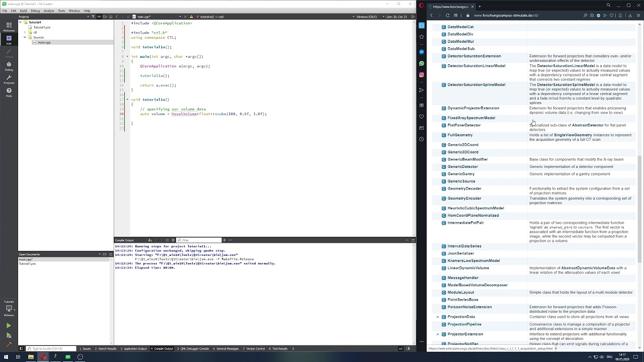This screenshot has width=644, height=362.
Task: Click the Build hammer button in Qt Creator
Action: pos(9,344)
